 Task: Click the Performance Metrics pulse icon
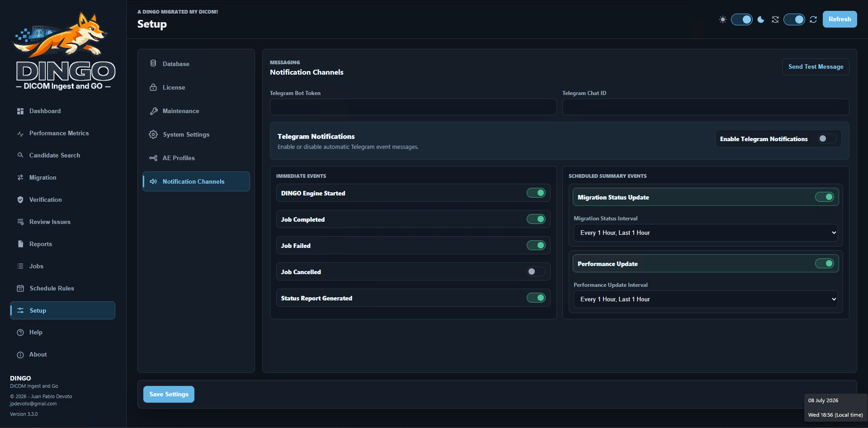click(x=20, y=133)
